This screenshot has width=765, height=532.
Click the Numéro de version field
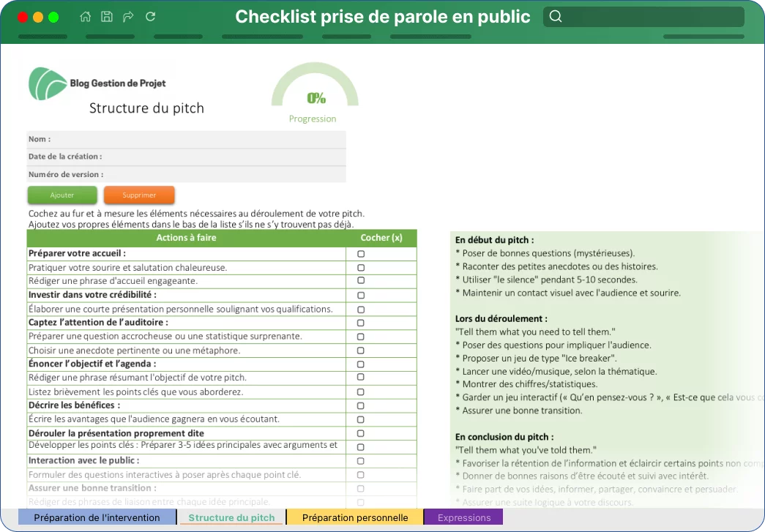187,174
